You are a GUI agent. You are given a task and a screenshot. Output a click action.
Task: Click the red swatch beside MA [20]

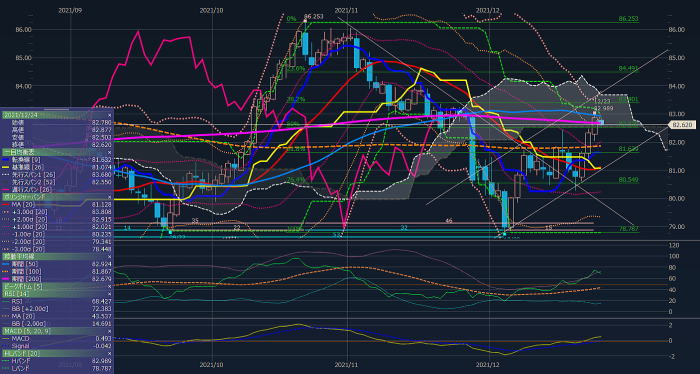point(6,204)
